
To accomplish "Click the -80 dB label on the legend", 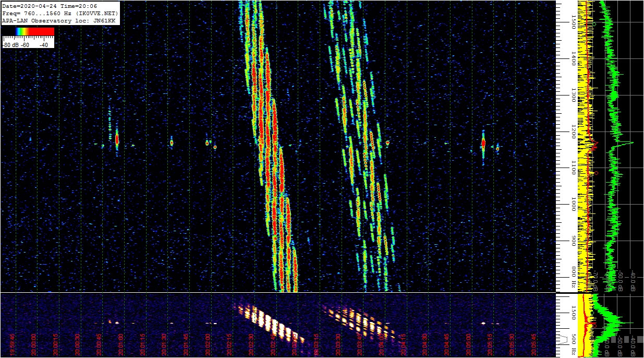I will click(11, 45).
